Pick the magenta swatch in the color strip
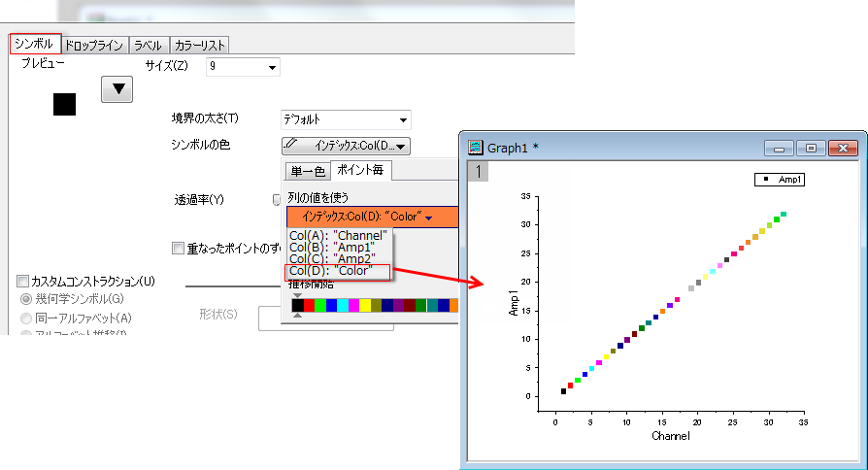This screenshot has width=868, height=470. pos(353,305)
